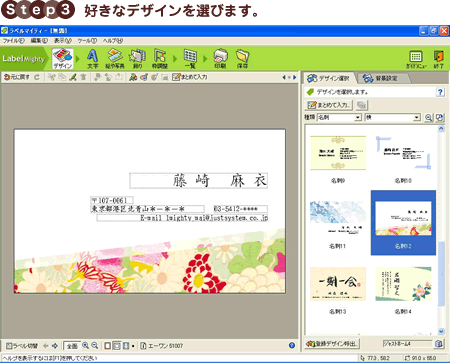Click the 全面 zoom button

[x=72, y=346]
